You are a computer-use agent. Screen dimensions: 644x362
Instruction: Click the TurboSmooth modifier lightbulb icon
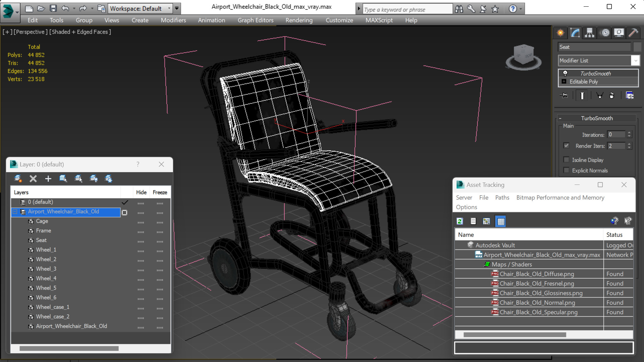pyautogui.click(x=565, y=73)
